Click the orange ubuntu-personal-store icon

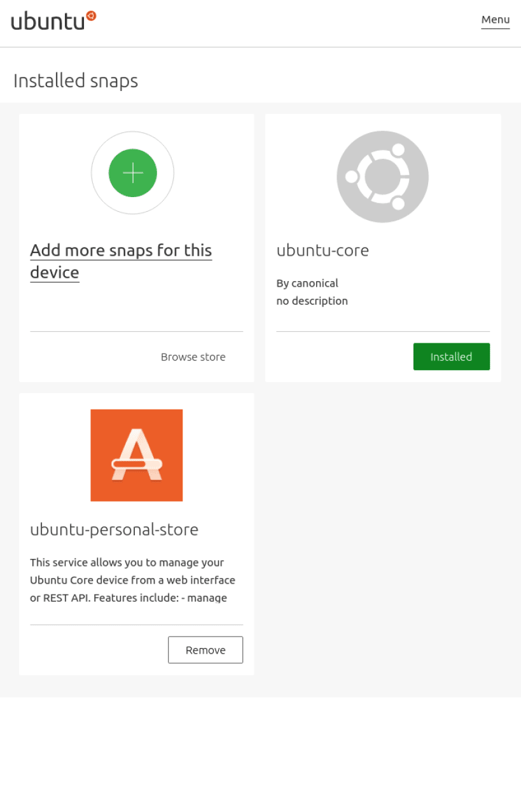pos(137,455)
